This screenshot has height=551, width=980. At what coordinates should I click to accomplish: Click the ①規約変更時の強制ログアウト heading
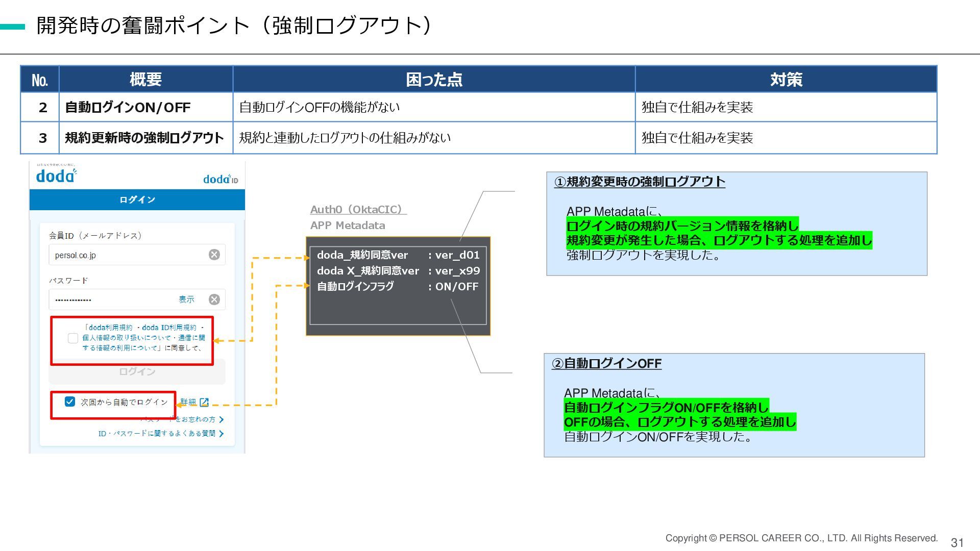click(x=640, y=182)
